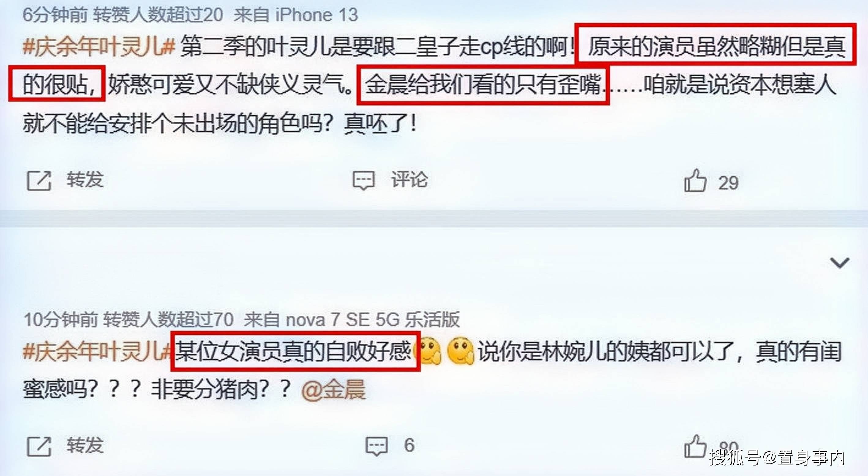Image resolution: width=868 pixels, height=476 pixels.
Task: Click the 转发 label on the first post
Action: [x=84, y=179]
